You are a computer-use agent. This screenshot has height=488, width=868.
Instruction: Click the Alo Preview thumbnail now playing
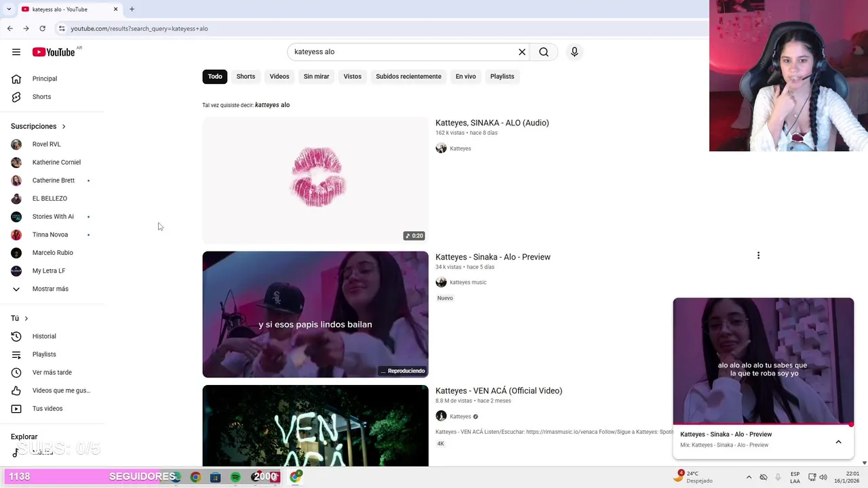[x=315, y=314]
